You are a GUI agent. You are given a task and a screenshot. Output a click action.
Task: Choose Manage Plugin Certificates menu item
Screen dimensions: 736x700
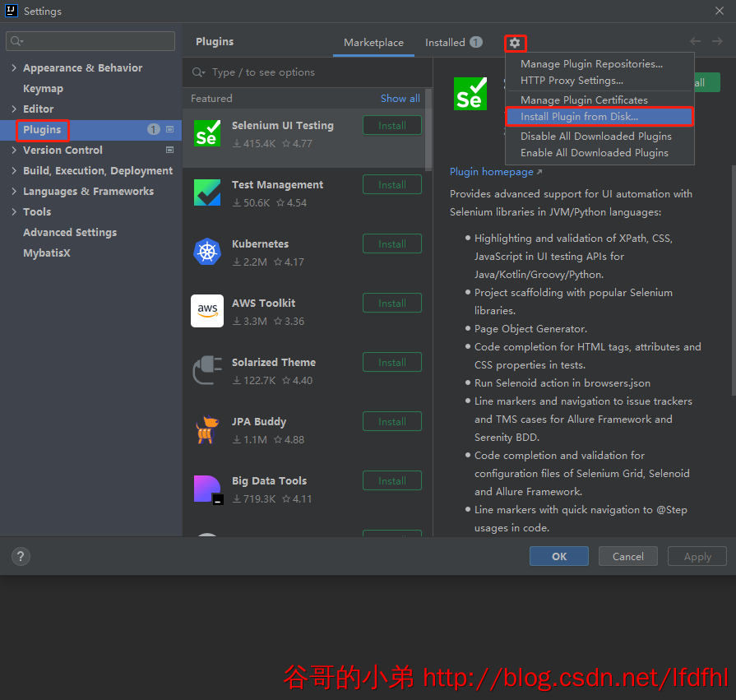pos(599,100)
